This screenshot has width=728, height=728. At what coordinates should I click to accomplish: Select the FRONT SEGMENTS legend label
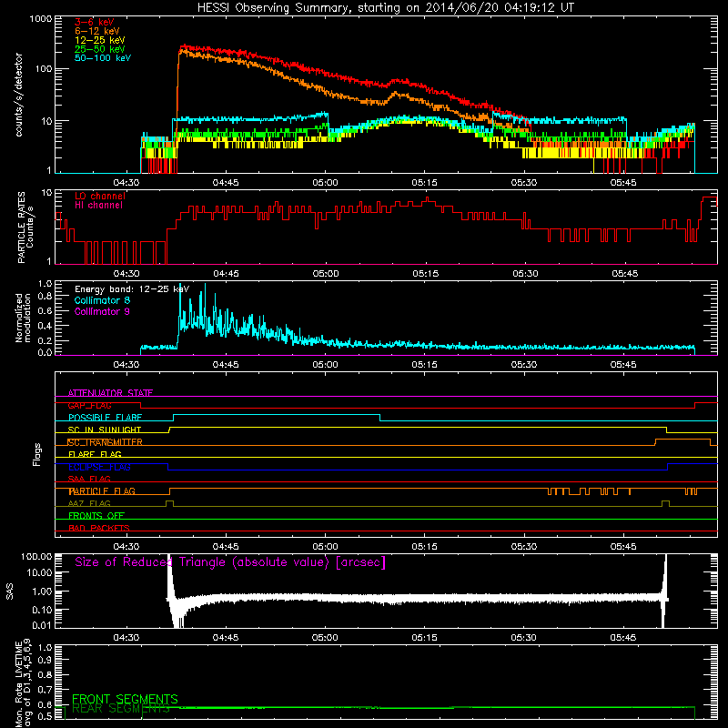point(125,699)
